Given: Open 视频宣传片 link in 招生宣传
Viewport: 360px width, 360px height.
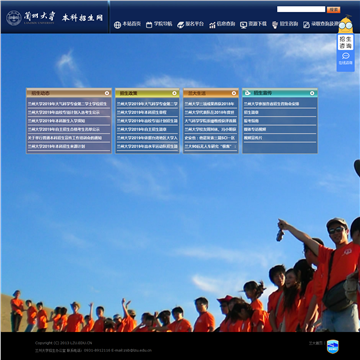Looking at the screenshot, I should [x=253, y=138].
